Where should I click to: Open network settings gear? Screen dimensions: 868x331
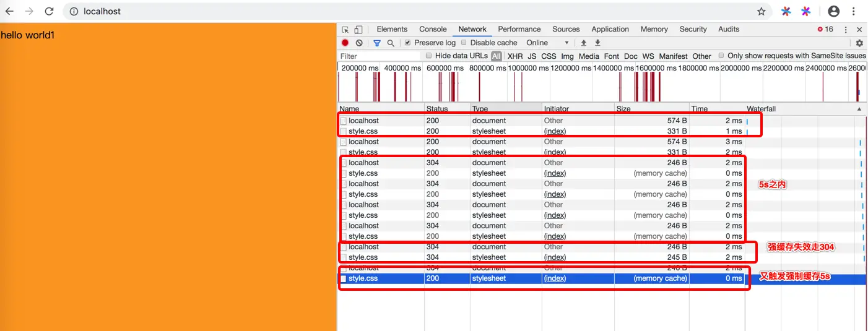click(x=859, y=43)
